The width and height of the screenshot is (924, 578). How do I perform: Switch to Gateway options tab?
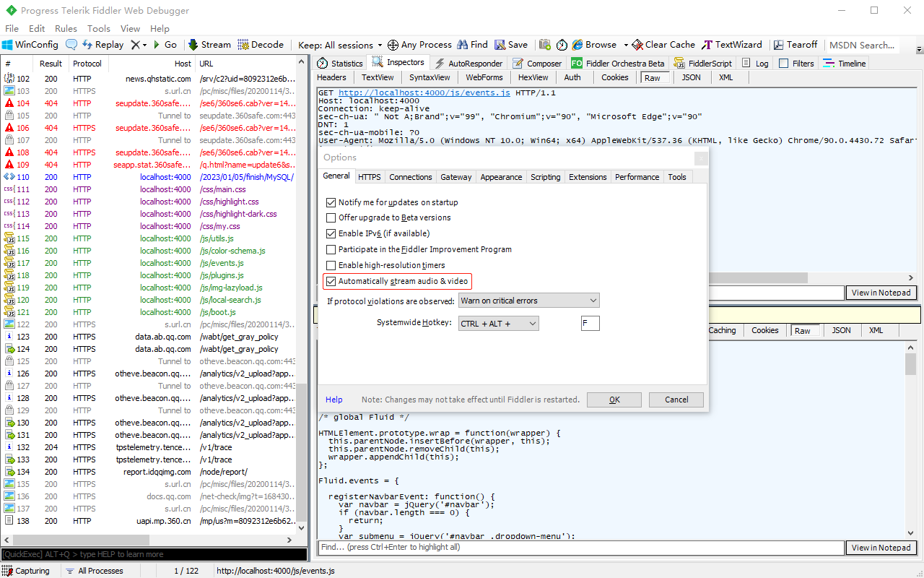(456, 177)
